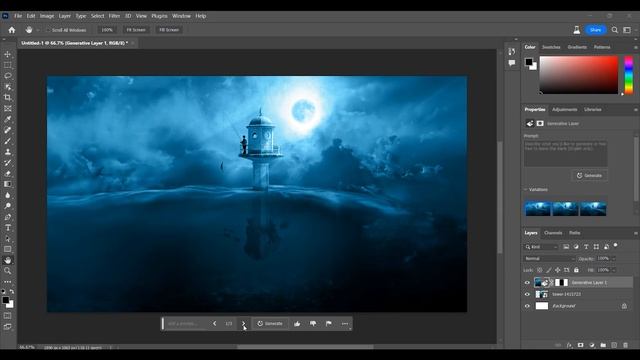Viewport: 640px width, 360px height.
Task: Hide the Generative Layer 1 layer
Action: 527,282
